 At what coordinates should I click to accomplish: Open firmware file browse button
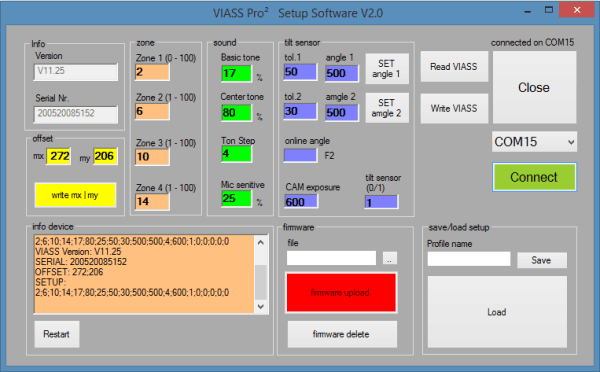390,258
